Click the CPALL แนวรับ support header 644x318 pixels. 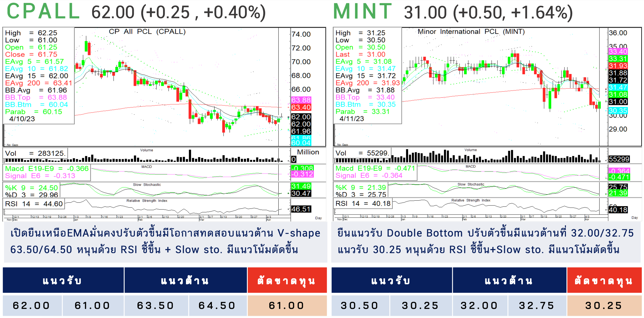point(63,280)
